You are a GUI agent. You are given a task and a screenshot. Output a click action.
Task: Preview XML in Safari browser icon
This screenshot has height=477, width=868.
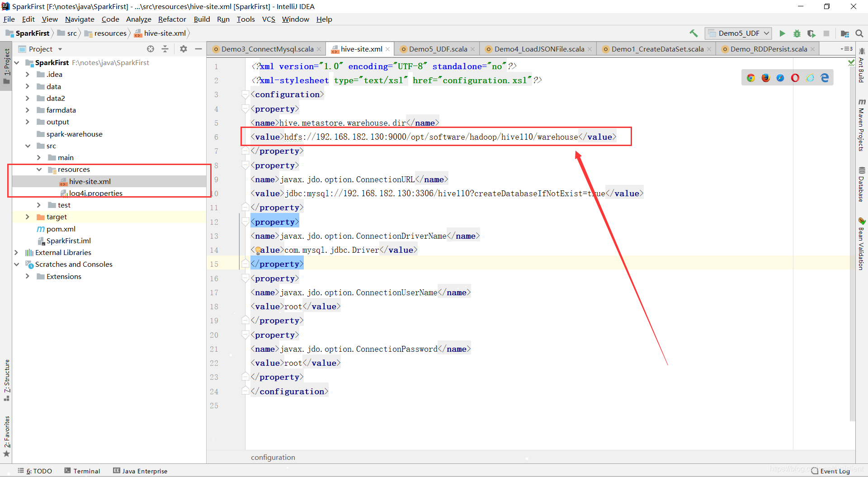[780, 78]
